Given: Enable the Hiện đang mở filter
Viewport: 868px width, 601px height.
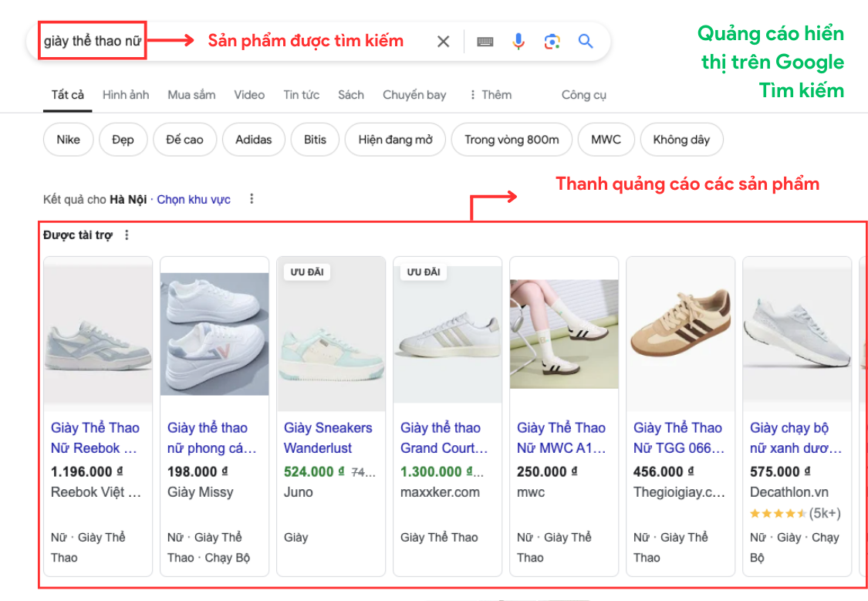Looking at the screenshot, I should click(395, 140).
